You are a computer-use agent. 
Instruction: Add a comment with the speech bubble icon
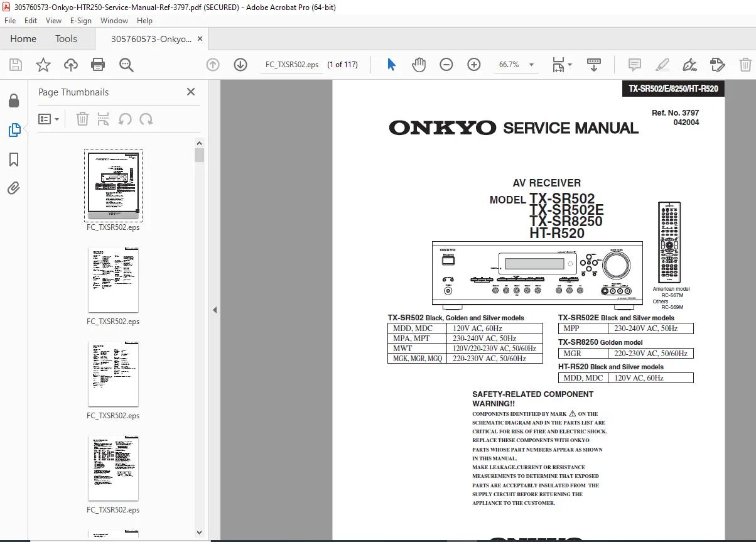[635, 65]
